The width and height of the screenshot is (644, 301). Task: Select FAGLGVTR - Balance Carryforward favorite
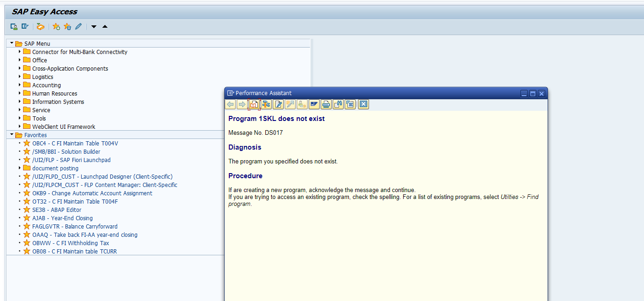pyautogui.click(x=75, y=227)
